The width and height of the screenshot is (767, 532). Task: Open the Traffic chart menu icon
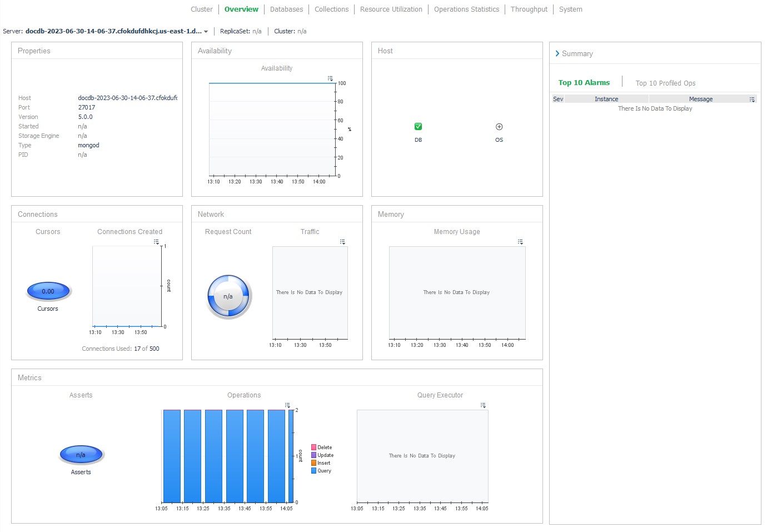coord(342,241)
